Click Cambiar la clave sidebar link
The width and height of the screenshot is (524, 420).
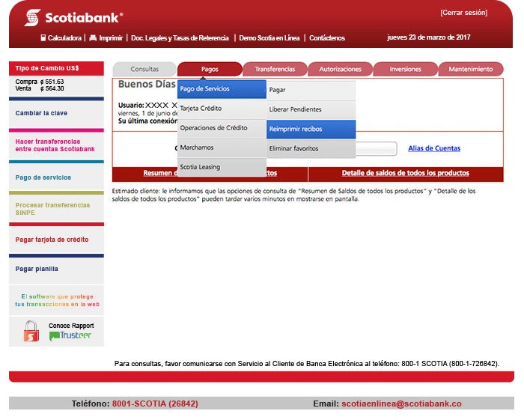41,113
